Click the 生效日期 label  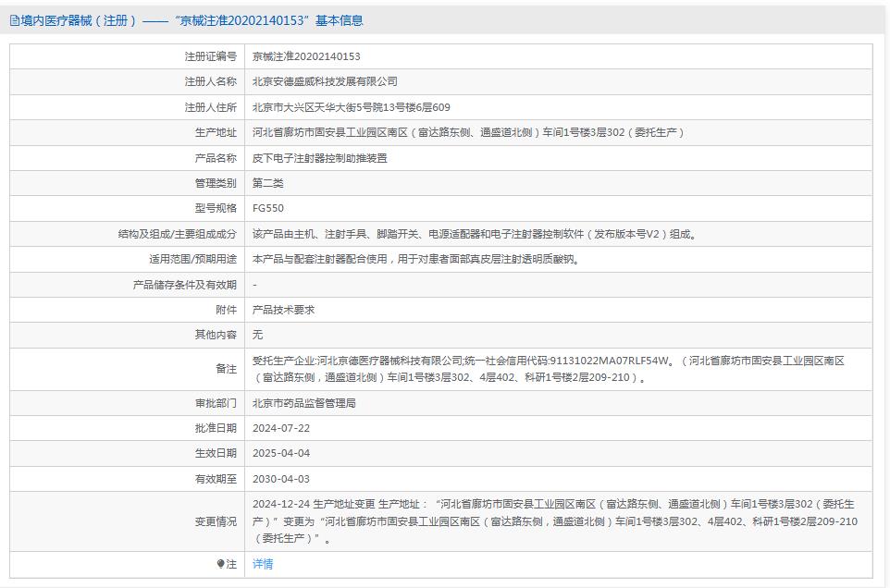[x=216, y=453]
